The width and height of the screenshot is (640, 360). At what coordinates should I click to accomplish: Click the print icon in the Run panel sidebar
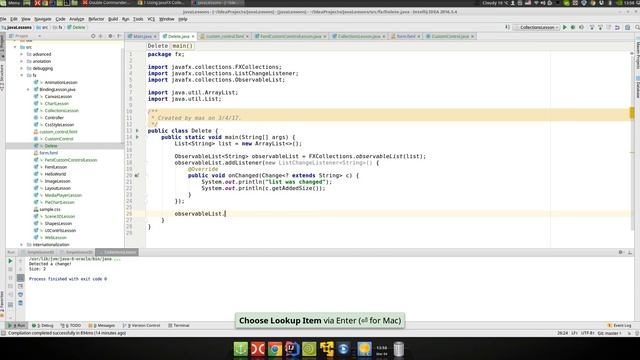tap(20, 295)
